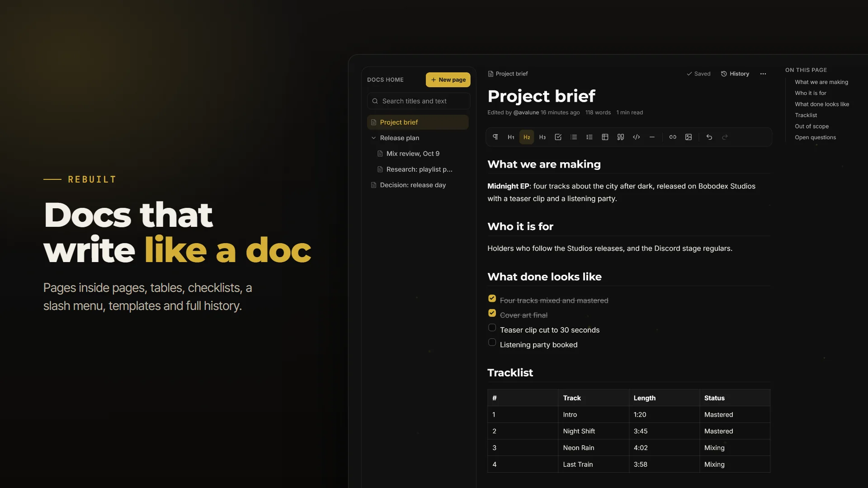The image size is (868, 488).
Task: Click the Saved status indicator
Action: coord(698,74)
